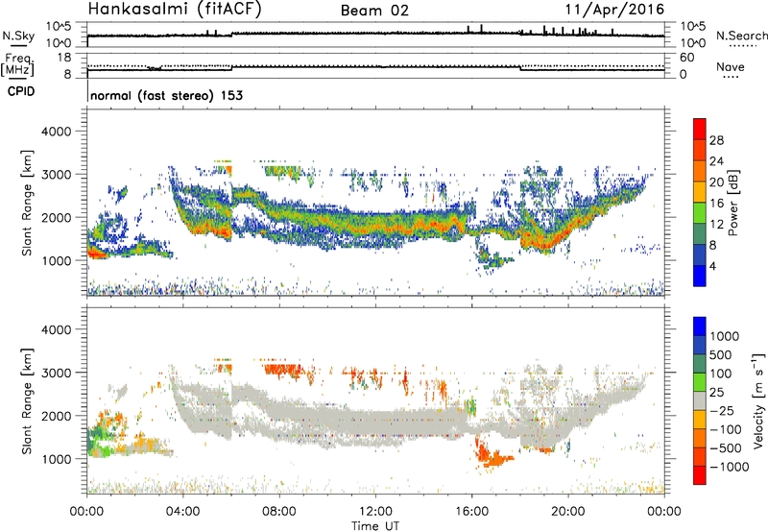Click the 4 tick on power scale

pyautogui.click(x=712, y=266)
